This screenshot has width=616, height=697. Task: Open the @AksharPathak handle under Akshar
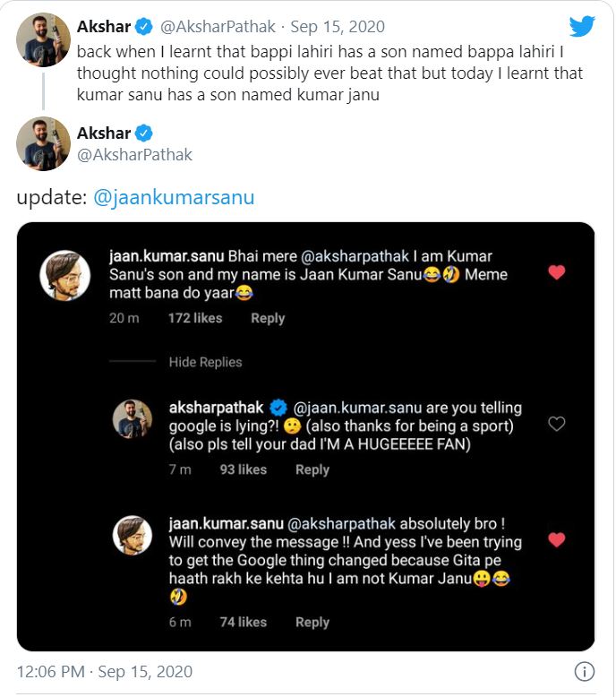[134, 155]
